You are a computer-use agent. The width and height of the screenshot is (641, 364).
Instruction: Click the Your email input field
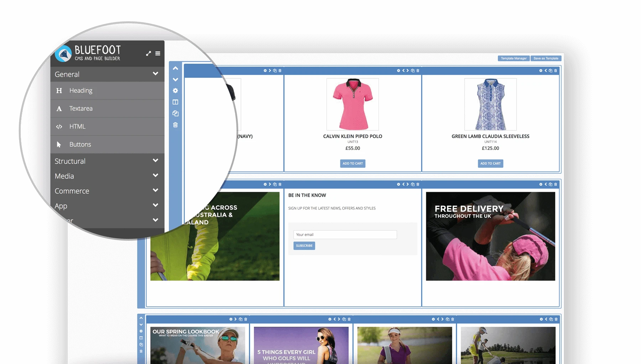click(345, 234)
